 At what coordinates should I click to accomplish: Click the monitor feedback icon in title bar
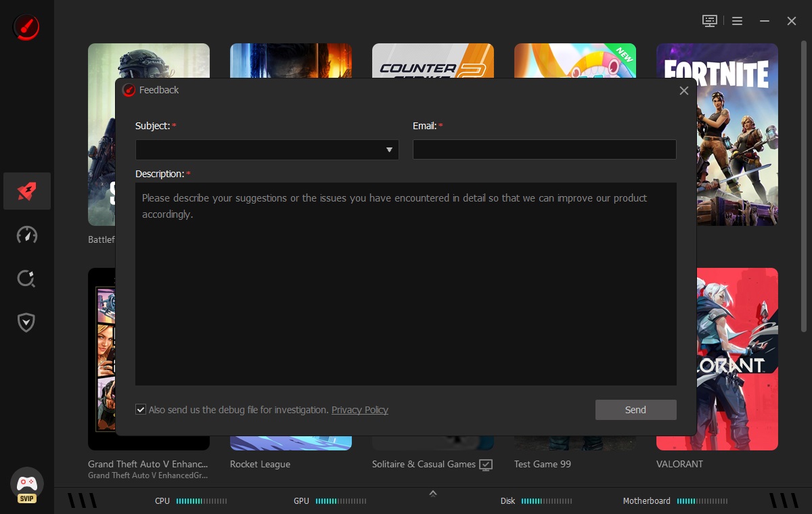pos(709,21)
